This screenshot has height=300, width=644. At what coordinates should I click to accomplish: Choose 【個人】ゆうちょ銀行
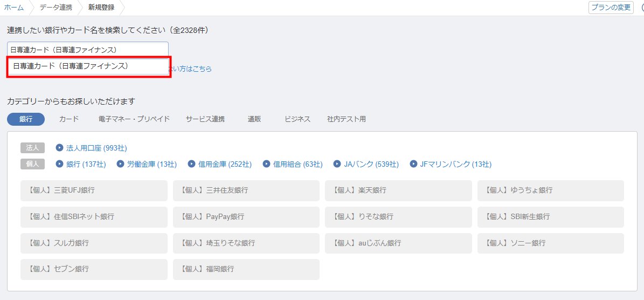coord(551,190)
